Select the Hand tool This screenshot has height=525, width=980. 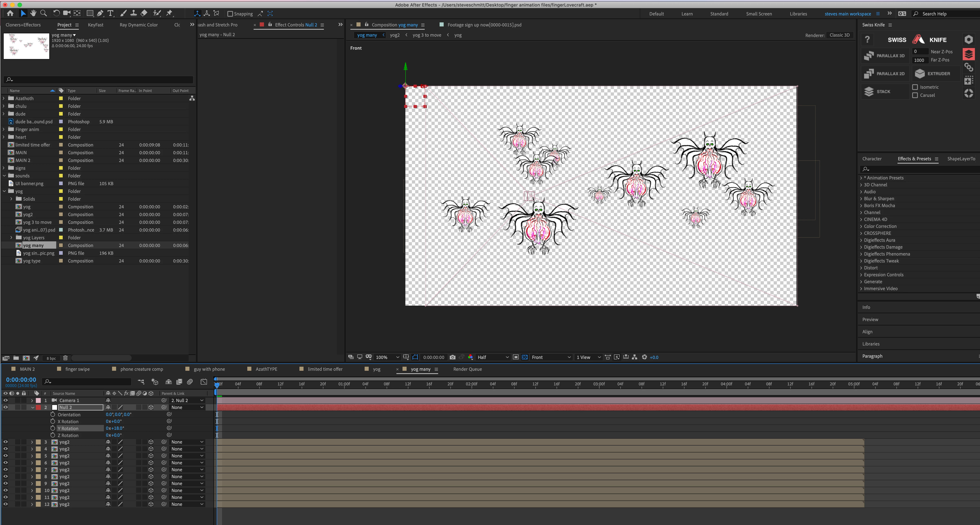coord(33,13)
